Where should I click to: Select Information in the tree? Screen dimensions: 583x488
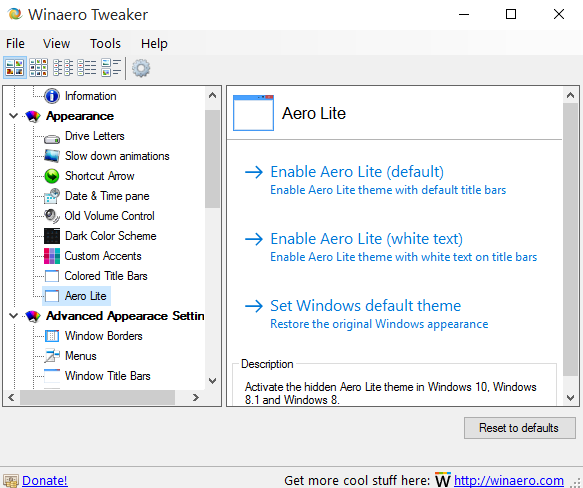coord(90,96)
